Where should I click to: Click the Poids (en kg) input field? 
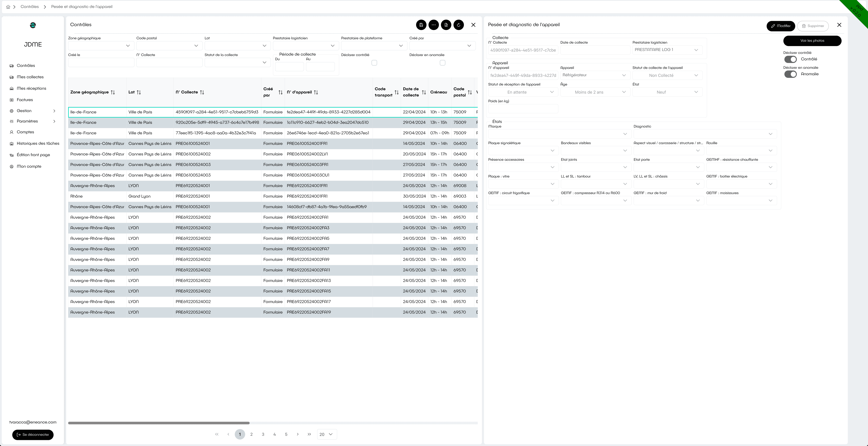pos(523,109)
